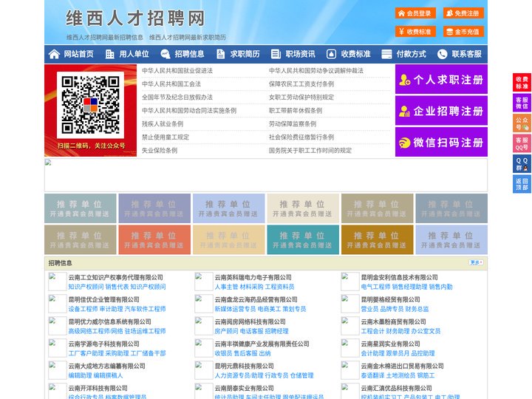Click logo image beside 云南丰祺健康产业发展有限责任公司
532x399 pixels.
[x=204, y=348]
